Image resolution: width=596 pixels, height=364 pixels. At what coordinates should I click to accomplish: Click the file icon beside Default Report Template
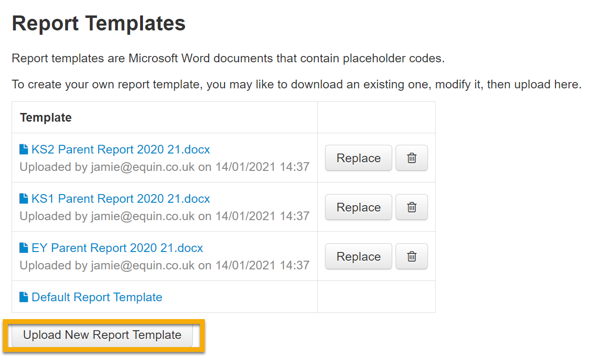pyautogui.click(x=24, y=297)
